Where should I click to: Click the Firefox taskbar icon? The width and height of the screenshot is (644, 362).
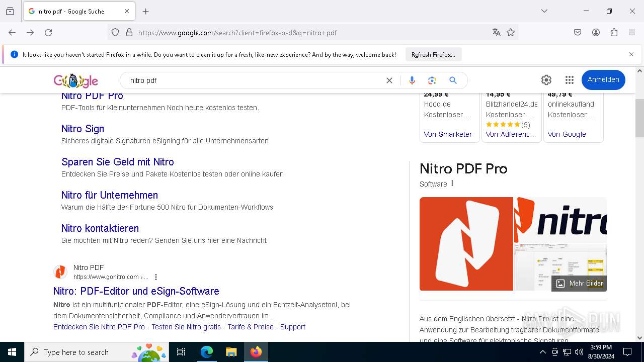point(256,352)
